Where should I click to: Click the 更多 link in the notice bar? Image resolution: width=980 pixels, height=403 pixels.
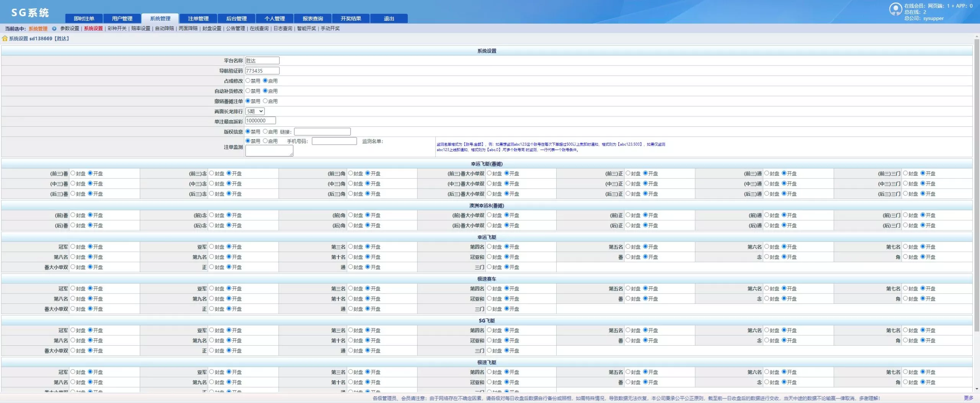pyautogui.click(x=968, y=398)
